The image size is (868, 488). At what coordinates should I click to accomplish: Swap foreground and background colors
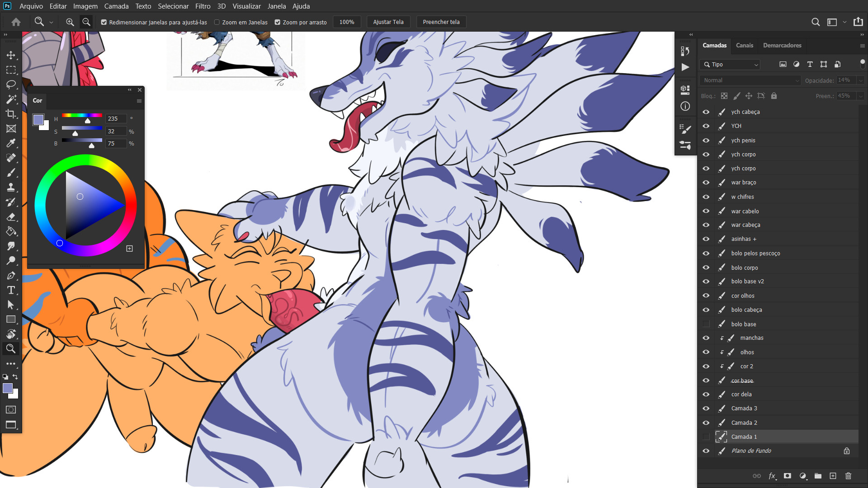point(15,376)
